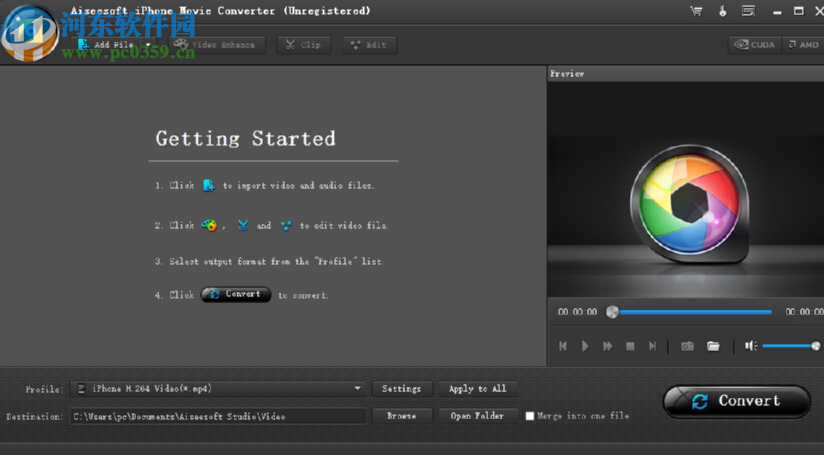Click the color palette enhance icon in step 2
The image size is (824, 455).
coord(209,225)
